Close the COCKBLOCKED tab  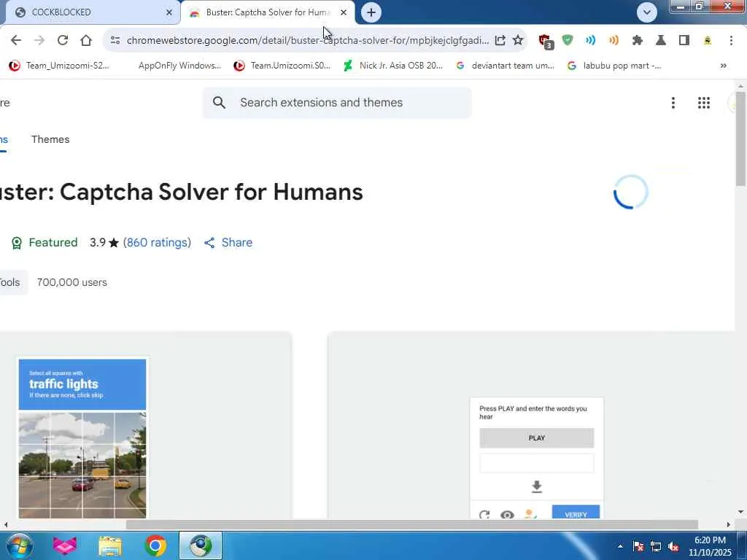169,12
